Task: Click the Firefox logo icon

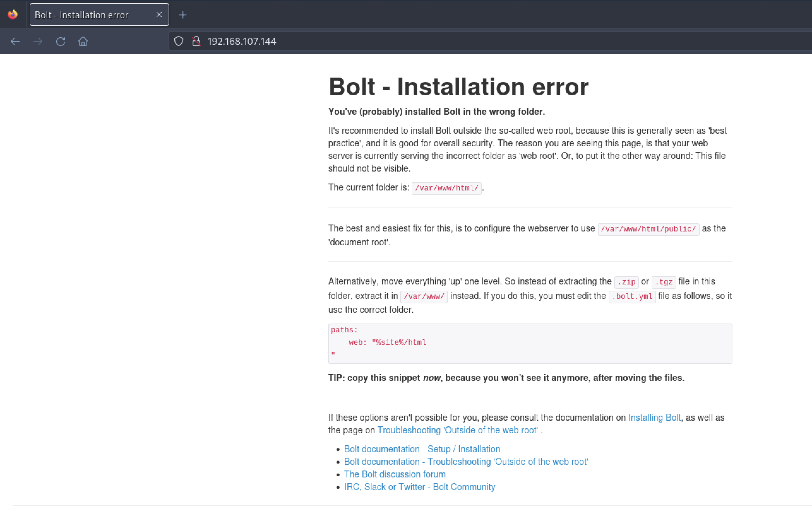Action: pos(13,14)
